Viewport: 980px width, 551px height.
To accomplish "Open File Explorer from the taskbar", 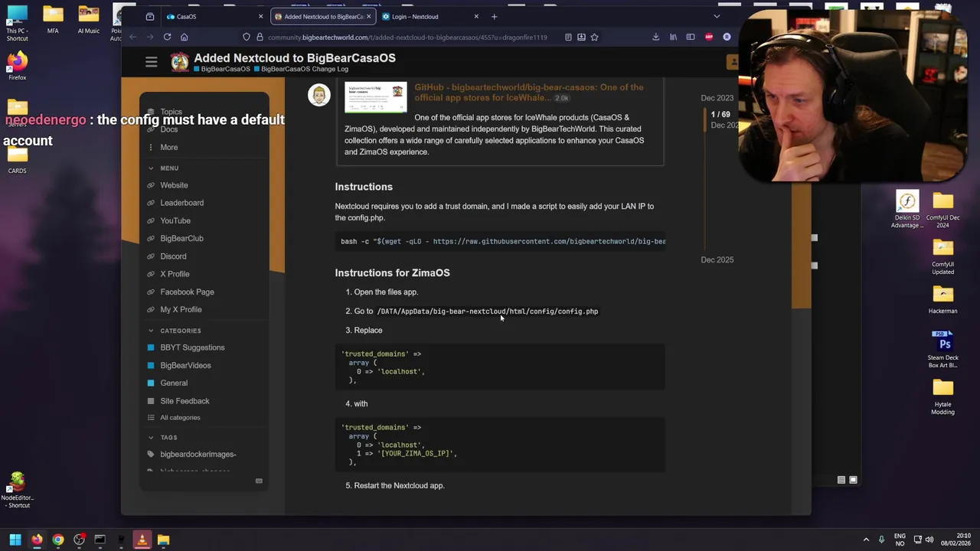I will [163, 540].
